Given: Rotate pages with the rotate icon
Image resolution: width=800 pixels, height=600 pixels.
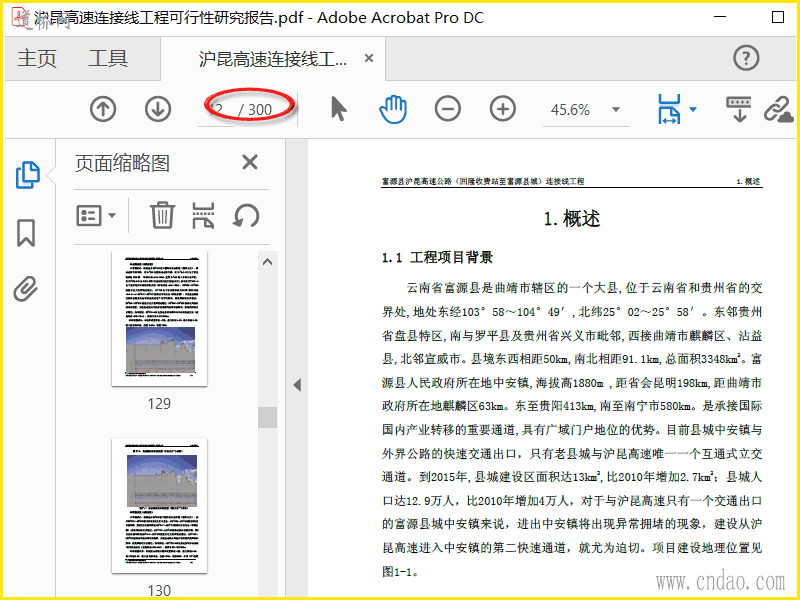Looking at the screenshot, I should pos(246,216).
